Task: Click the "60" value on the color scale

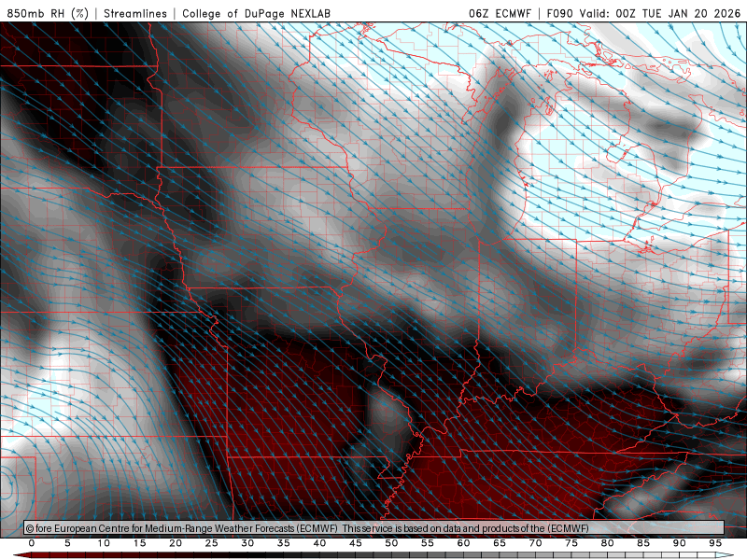Action: tap(463, 543)
